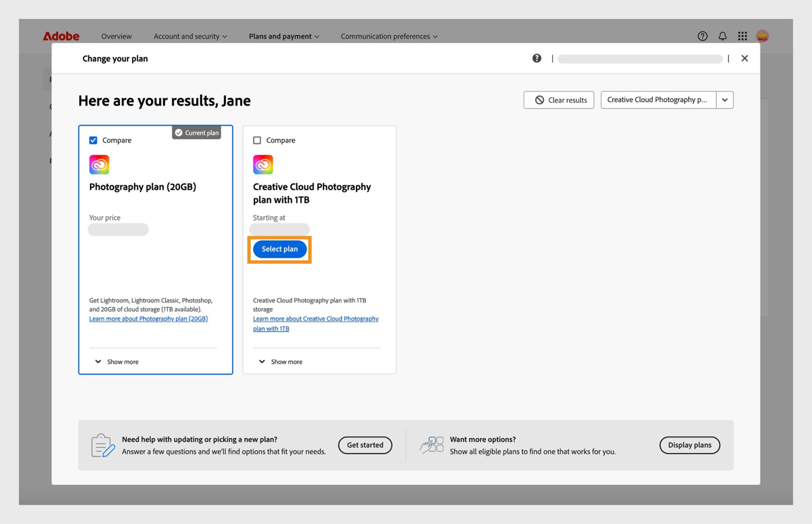Click the Creative Cloud Photography plan with 1TB title

click(312, 193)
